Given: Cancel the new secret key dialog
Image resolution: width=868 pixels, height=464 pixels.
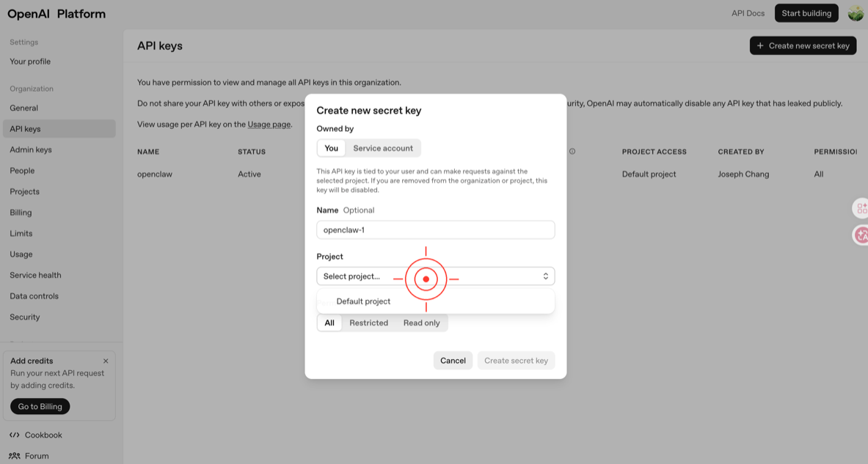Looking at the screenshot, I should (453, 360).
